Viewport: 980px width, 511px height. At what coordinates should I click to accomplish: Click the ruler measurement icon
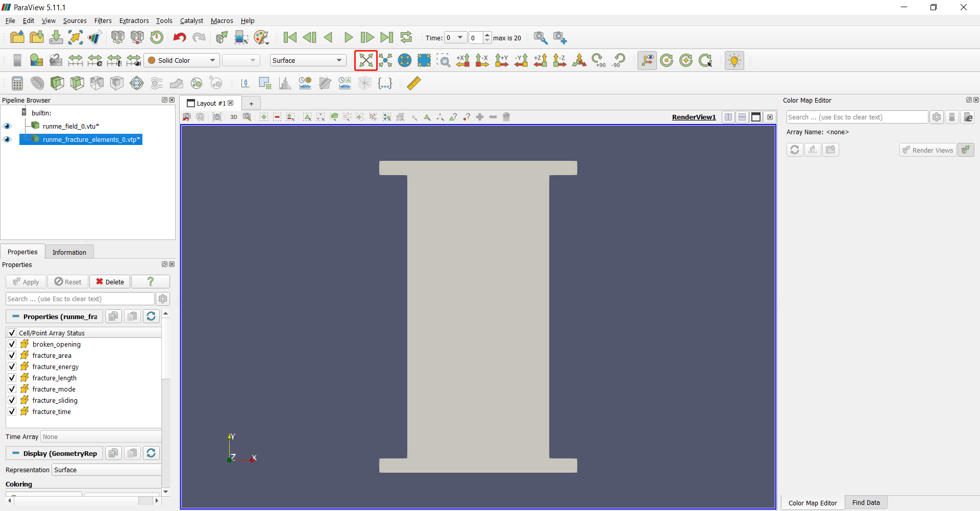414,83
